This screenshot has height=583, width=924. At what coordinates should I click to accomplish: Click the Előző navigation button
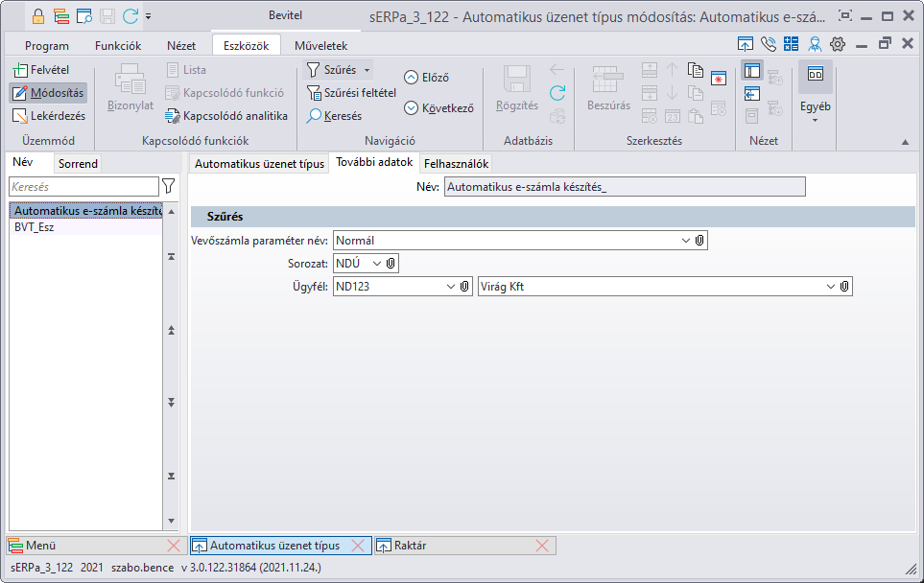(426, 78)
